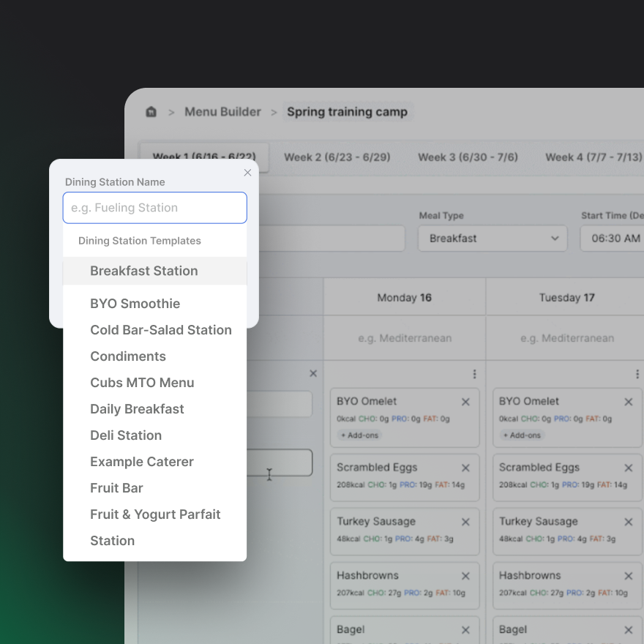The height and width of the screenshot is (644, 644).
Task: Click Spring training camp breadcrumb title
Action: point(347,112)
